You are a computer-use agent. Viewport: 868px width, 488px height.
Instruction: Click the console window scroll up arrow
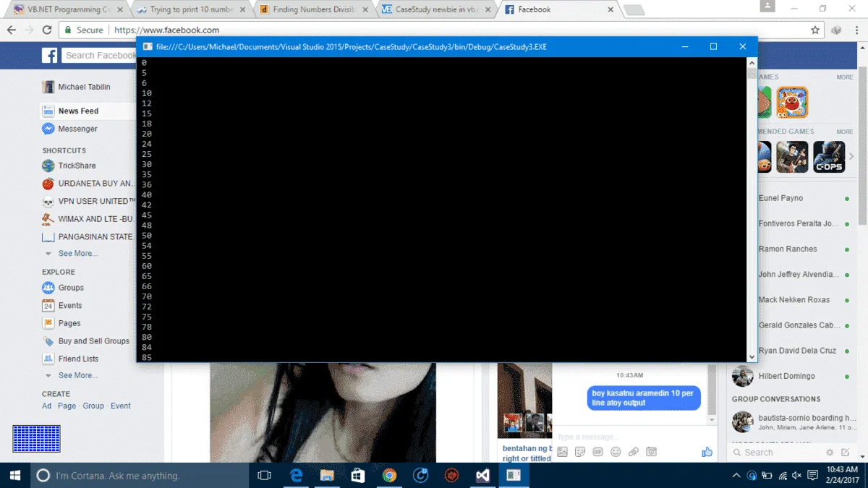click(x=752, y=63)
